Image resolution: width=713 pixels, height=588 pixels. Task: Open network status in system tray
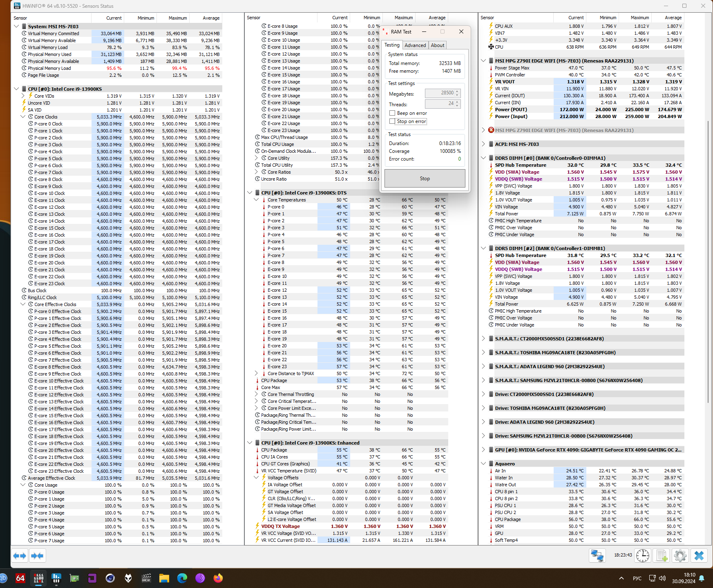tap(653, 578)
